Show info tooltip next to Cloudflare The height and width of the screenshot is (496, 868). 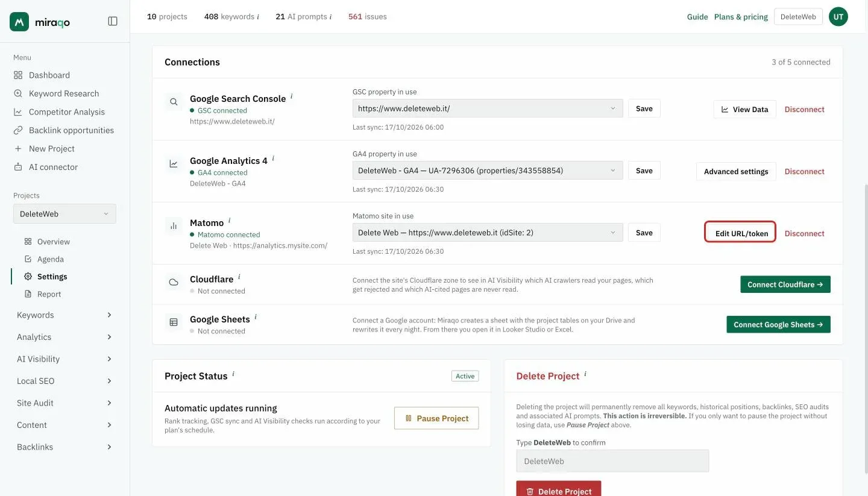tap(239, 277)
